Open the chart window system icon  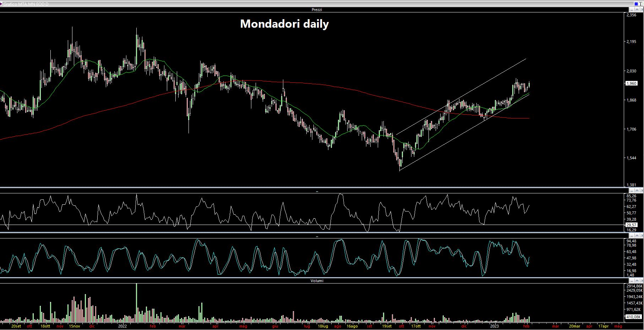pyautogui.click(x=1, y=4)
